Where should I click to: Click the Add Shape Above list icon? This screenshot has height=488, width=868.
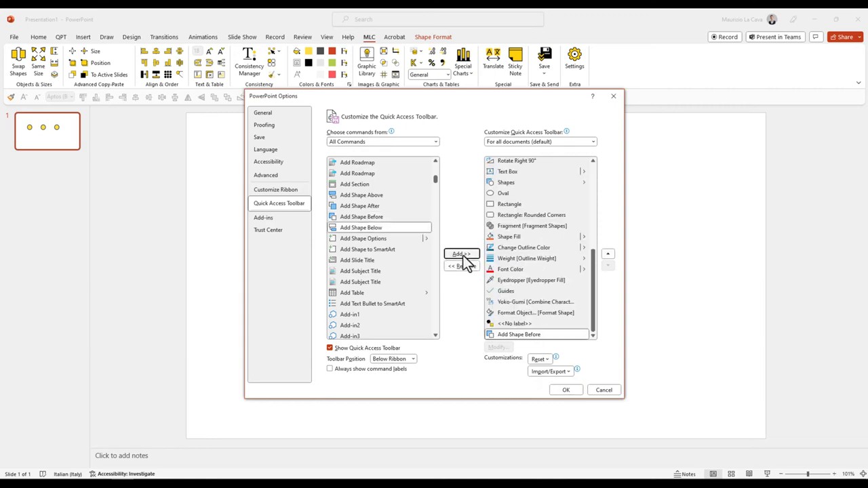click(332, 195)
